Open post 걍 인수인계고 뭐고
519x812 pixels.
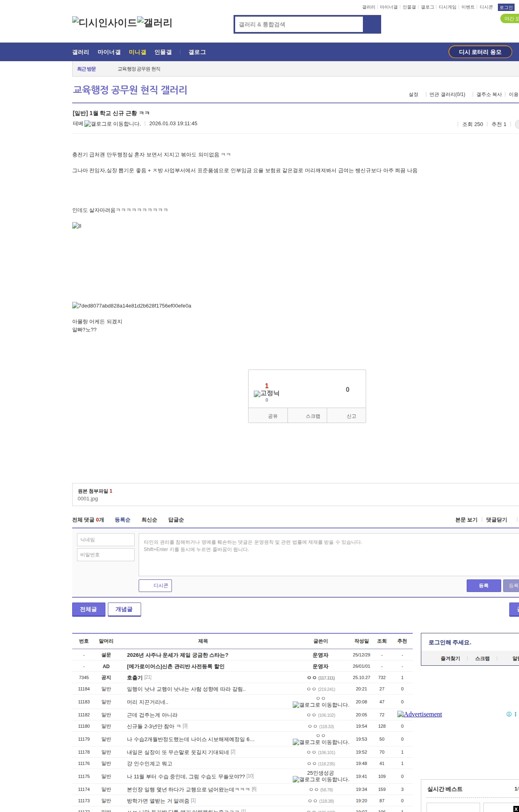click(150, 763)
